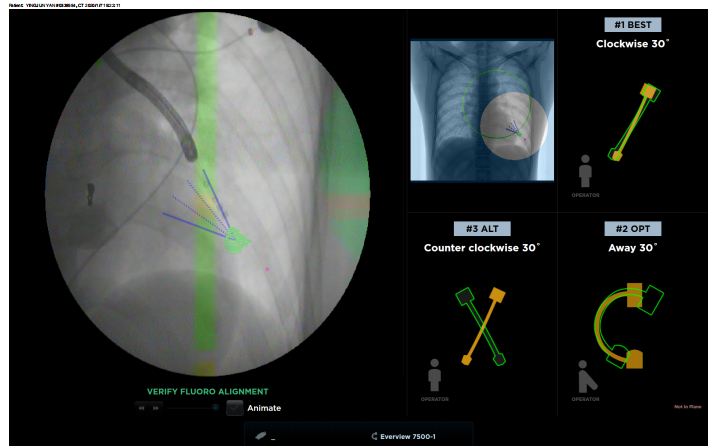The width and height of the screenshot is (709, 446).
Task: Click operator icon in #1 BEST panel
Action: [x=585, y=171]
